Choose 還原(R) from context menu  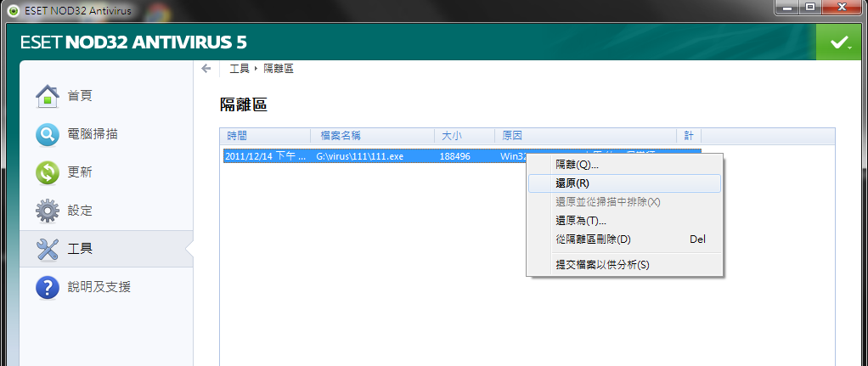coord(624,183)
